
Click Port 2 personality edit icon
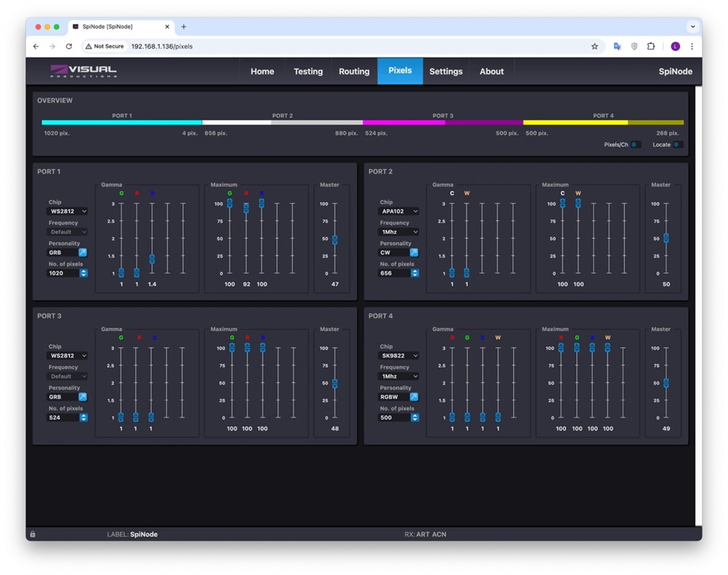tap(414, 253)
